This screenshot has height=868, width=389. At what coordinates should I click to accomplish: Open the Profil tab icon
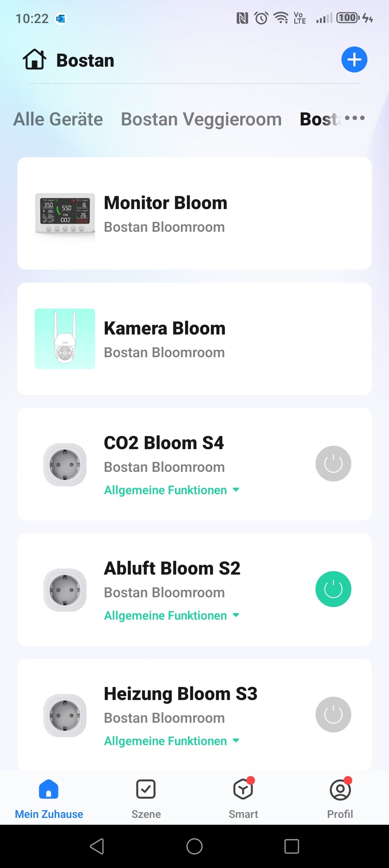pyautogui.click(x=340, y=789)
